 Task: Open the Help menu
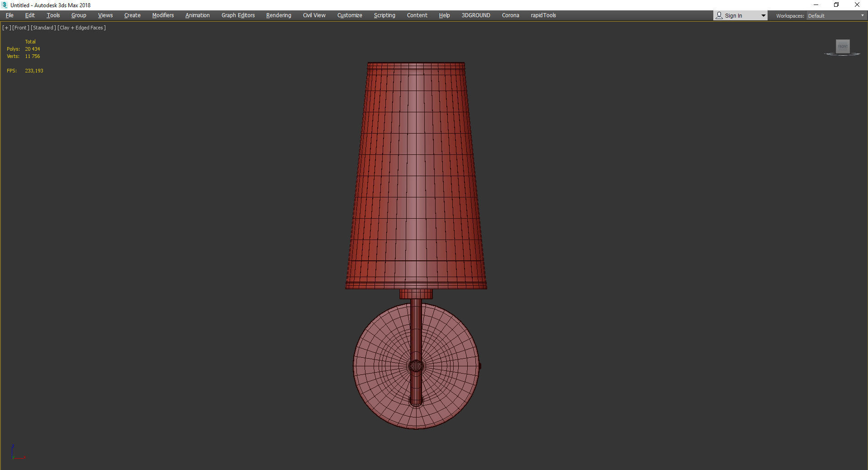(x=444, y=15)
